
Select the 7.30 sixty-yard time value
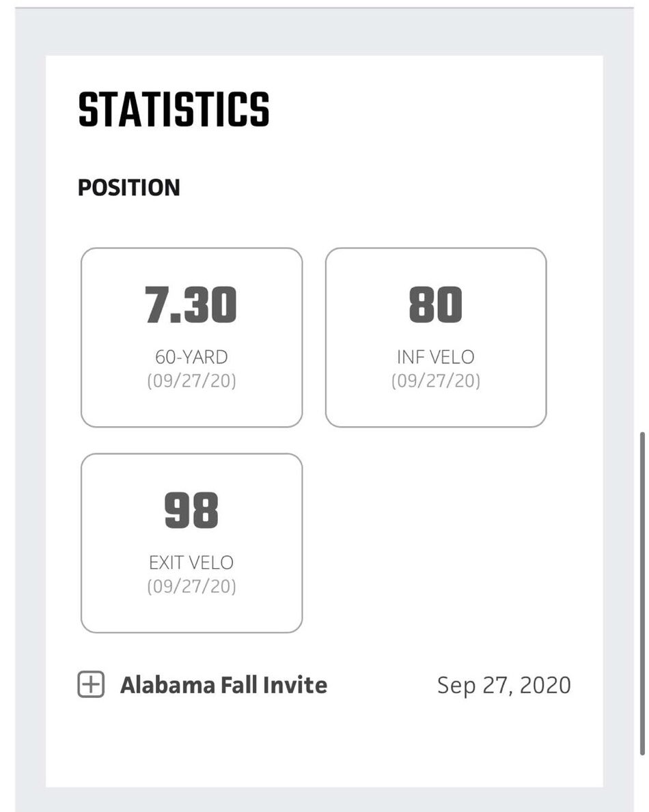tap(191, 305)
